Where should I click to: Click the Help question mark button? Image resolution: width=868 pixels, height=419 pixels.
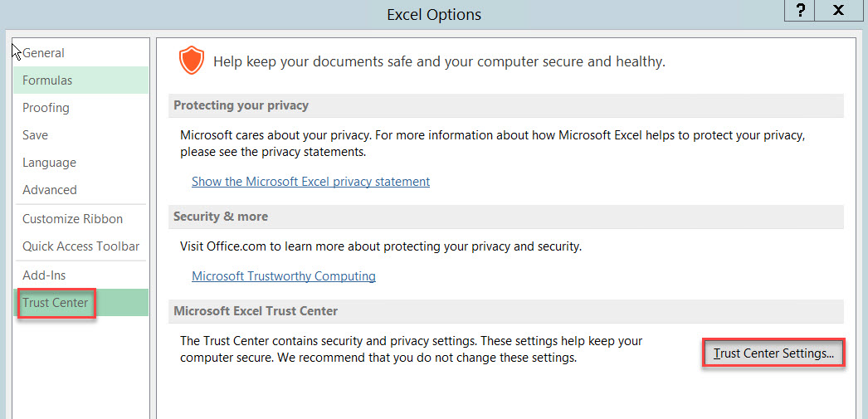[800, 11]
